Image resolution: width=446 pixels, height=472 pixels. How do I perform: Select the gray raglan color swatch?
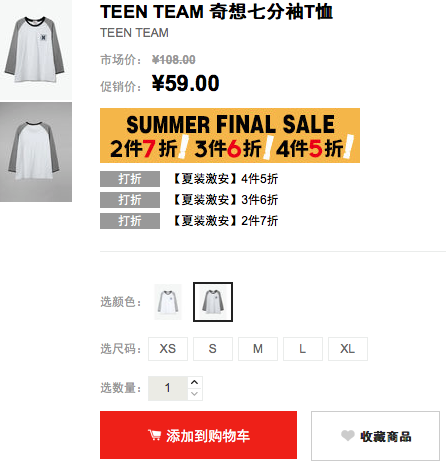[x=213, y=302]
